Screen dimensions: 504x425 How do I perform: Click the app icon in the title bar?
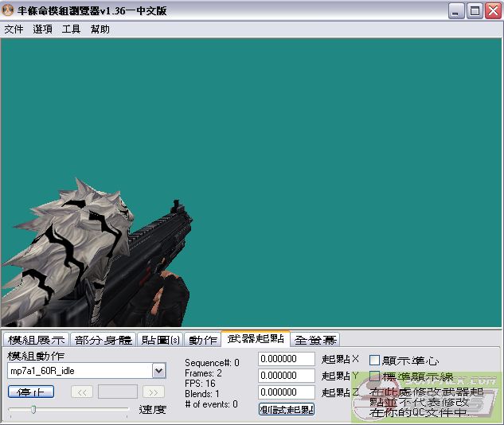pos(9,10)
